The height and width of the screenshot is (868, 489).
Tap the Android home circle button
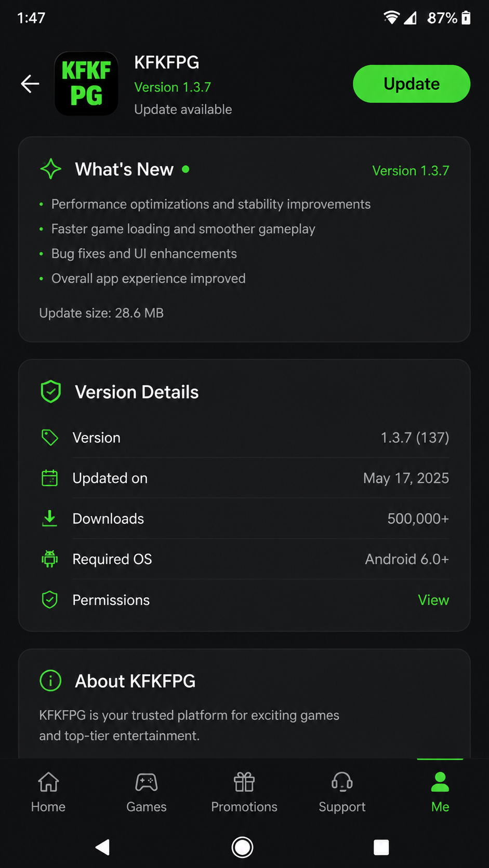242,847
